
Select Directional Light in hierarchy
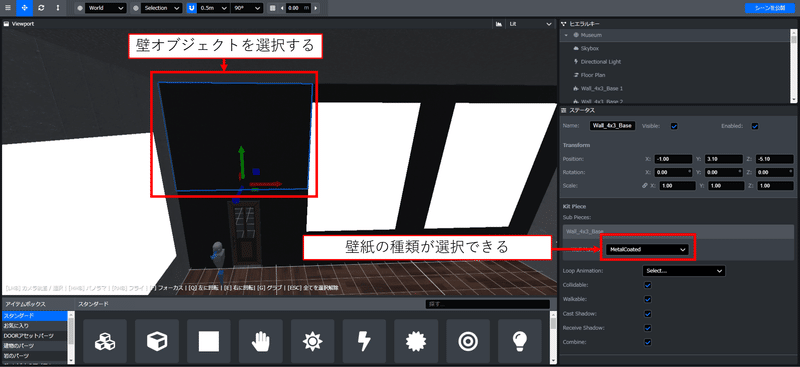(x=601, y=62)
